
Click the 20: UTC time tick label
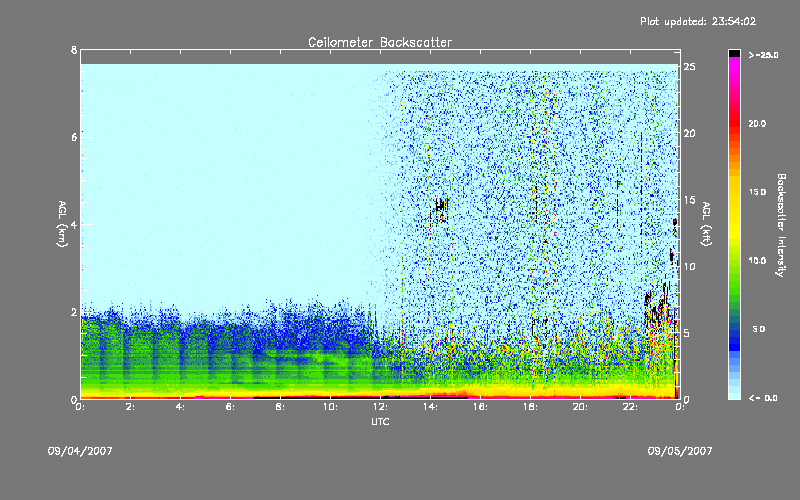pyautogui.click(x=581, y=407)
